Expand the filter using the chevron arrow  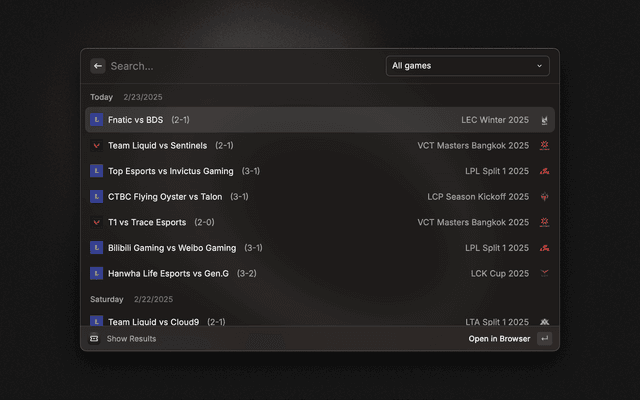pyautogui.click(x=540, y=66)
